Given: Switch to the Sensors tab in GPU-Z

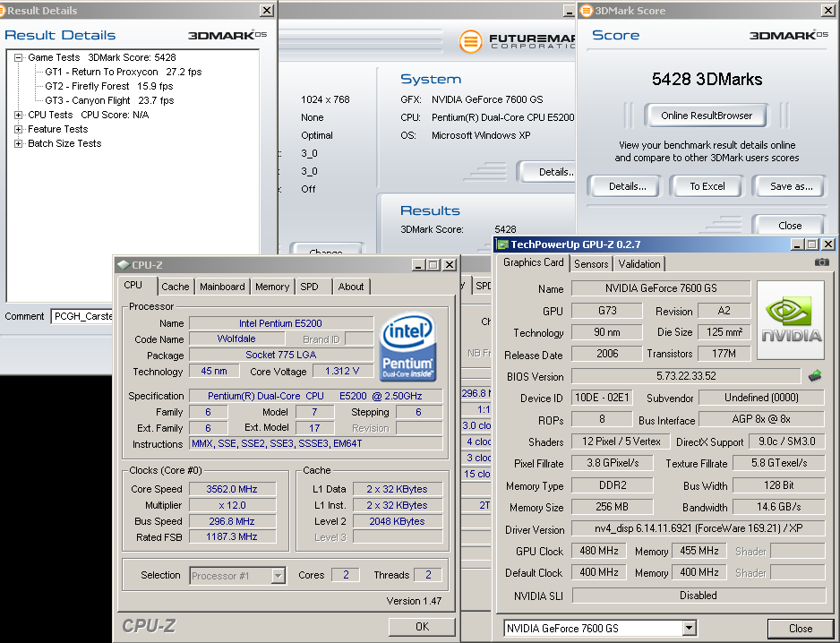Looking at the screenshot, I should pyautogui.click(x=591, y=263).
